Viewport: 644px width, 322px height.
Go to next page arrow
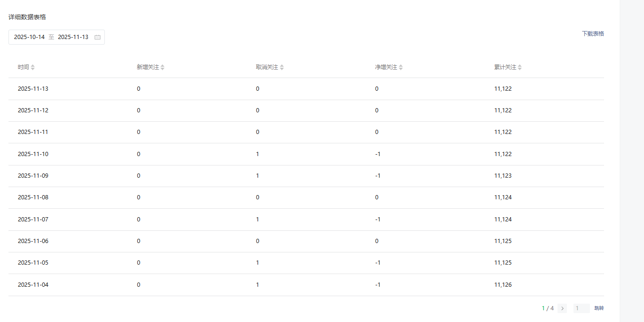562,308
